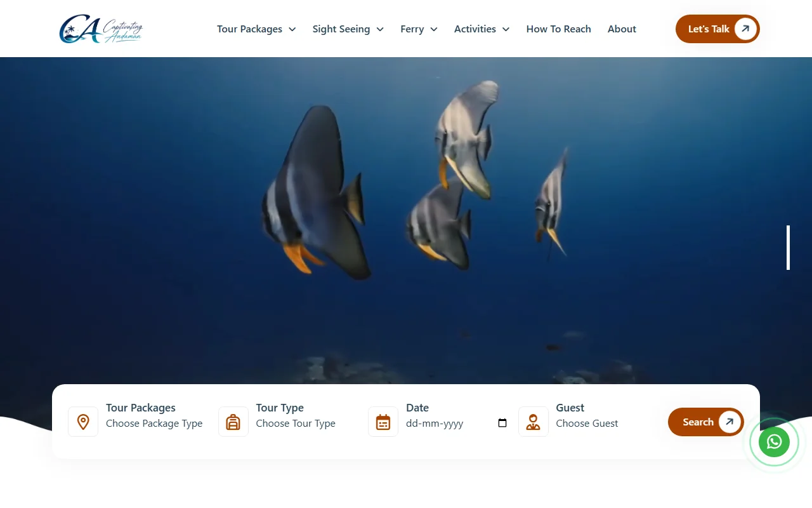This screenshot has height=508, width=812.
Task: Click the arrow icon inside Let's Talk button
Action: 745,29
